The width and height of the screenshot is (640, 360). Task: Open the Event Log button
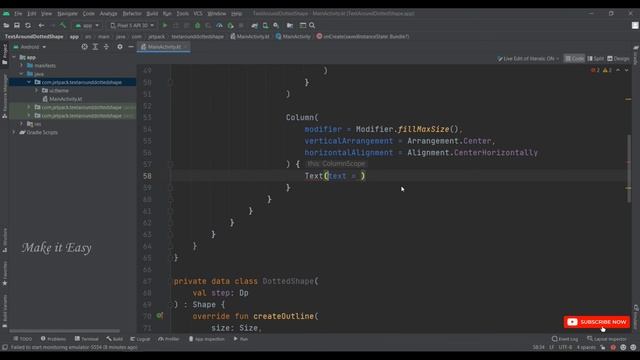[565, 339]
